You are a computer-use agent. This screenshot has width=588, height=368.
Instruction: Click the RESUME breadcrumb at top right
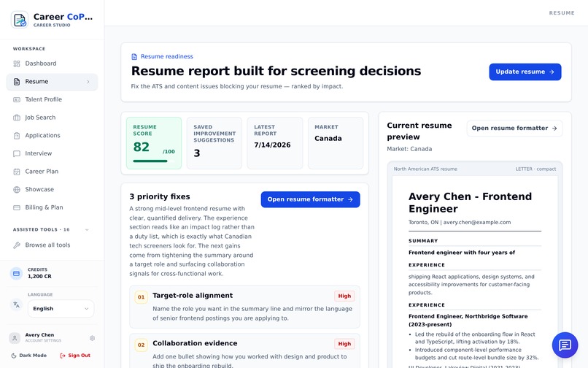point(562,13)
